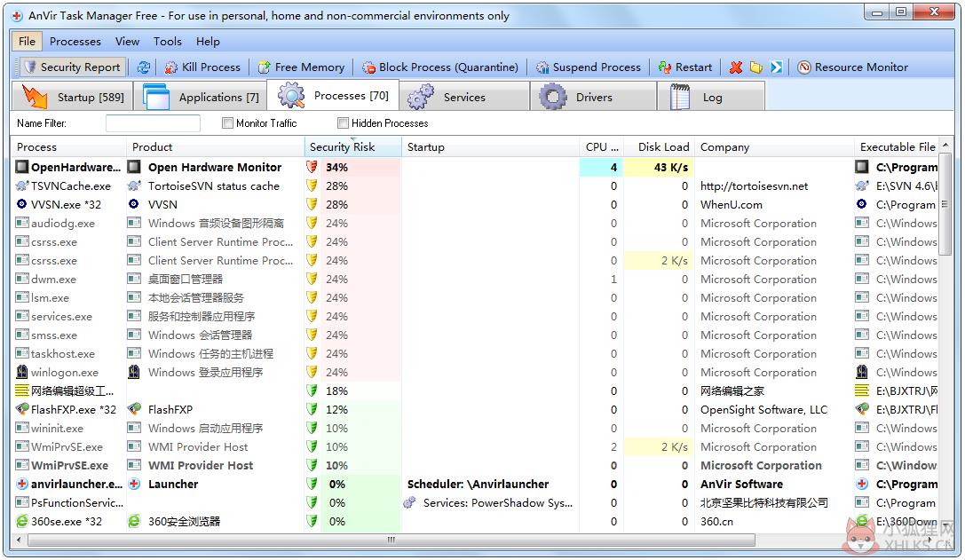
Task: Sort by the Startup column header
Action: click(x=491, y=147)
